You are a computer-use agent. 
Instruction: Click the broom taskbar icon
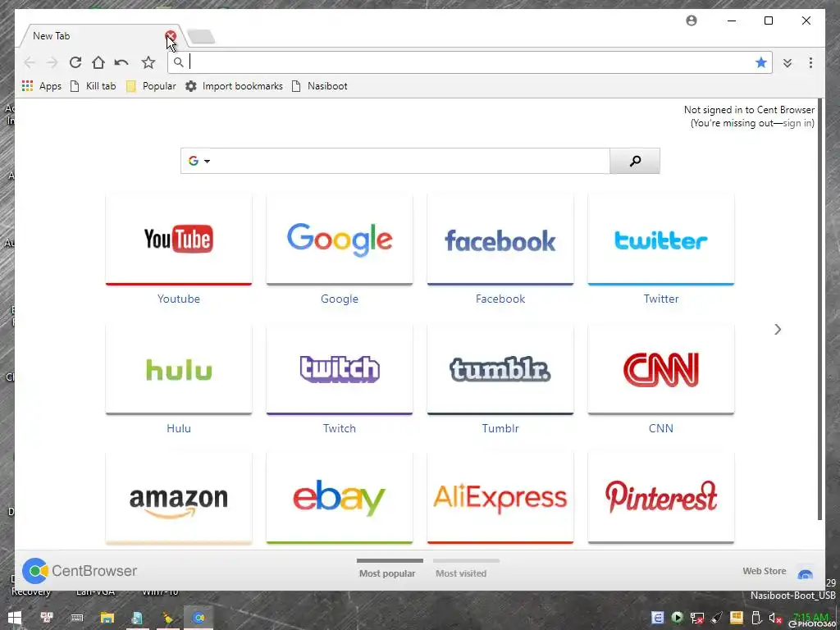(168, 618)
